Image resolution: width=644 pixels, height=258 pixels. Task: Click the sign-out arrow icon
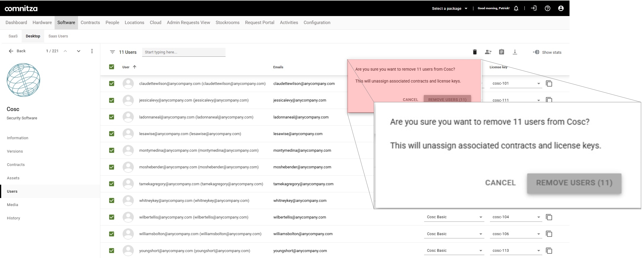pyautogui.click(x=534, y=8)
